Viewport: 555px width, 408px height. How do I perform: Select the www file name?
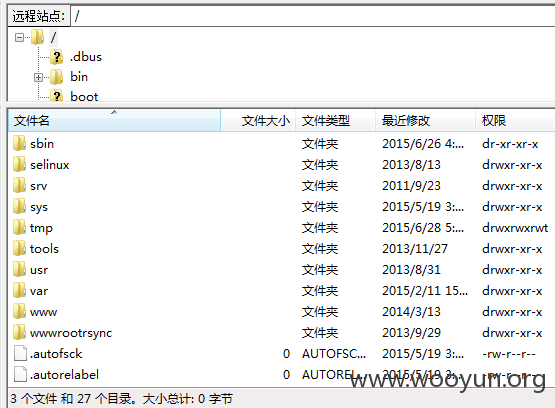coord(43,312)
